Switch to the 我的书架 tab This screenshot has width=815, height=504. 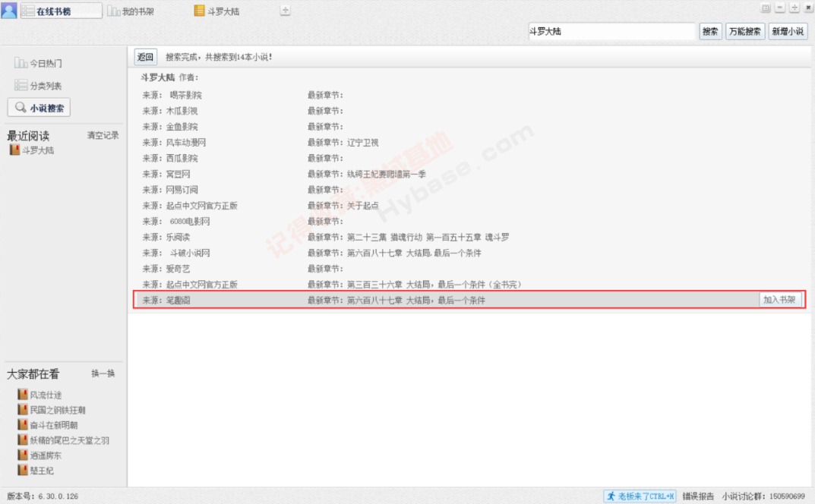[x=131, y=11]
